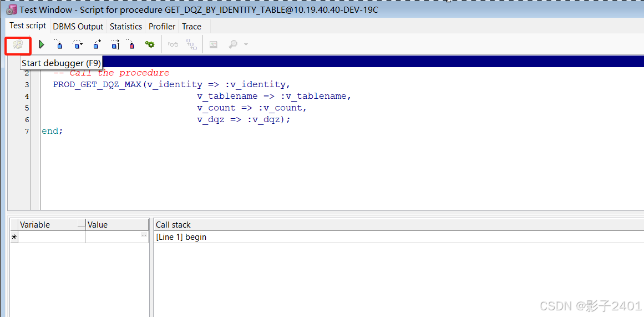Click the greyed-out glasses icon
The width and height of the screenshot is (644, 317).
(173, 44)
